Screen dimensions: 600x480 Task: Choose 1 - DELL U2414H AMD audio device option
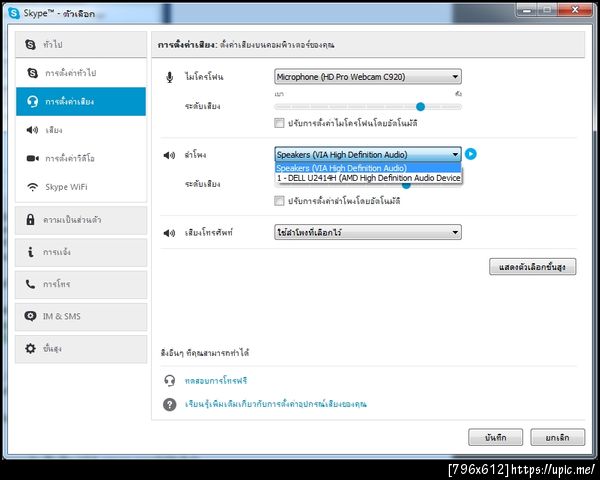pos(368,178)
